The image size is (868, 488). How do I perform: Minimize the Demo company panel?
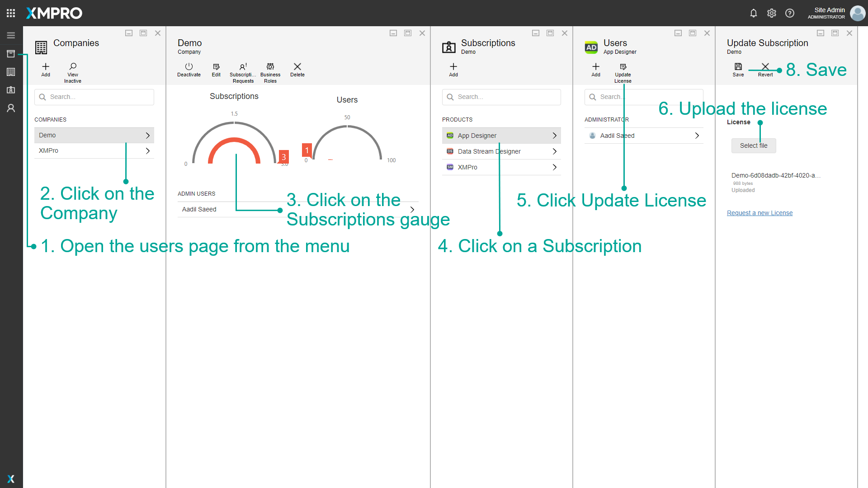tap(393, 33)
